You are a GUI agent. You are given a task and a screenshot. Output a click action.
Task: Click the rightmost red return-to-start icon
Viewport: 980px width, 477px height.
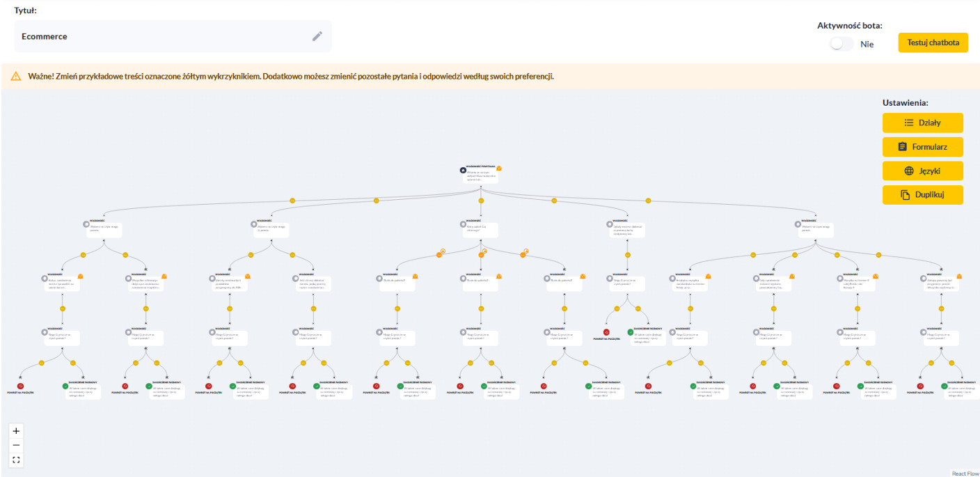919,386
